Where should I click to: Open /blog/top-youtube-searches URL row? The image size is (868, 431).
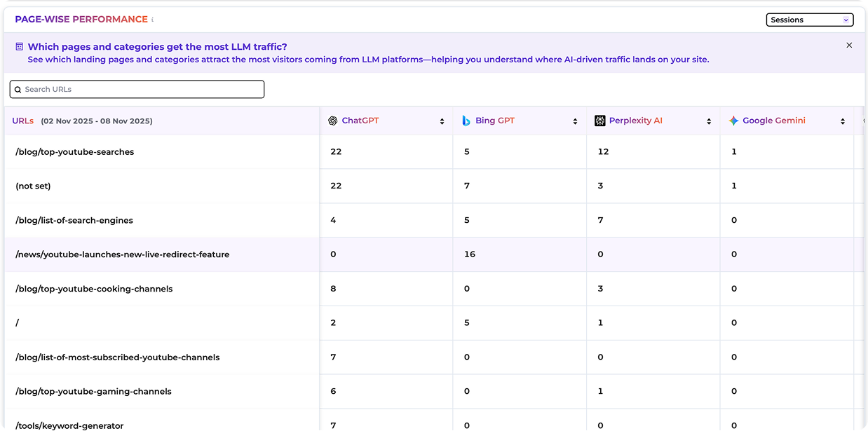74,152
